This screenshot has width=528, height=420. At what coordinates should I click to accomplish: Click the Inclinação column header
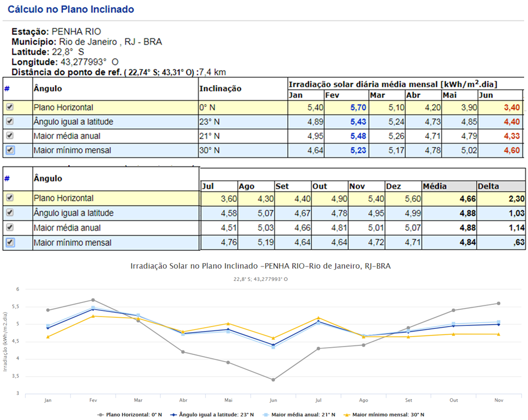tap(221, 88)
